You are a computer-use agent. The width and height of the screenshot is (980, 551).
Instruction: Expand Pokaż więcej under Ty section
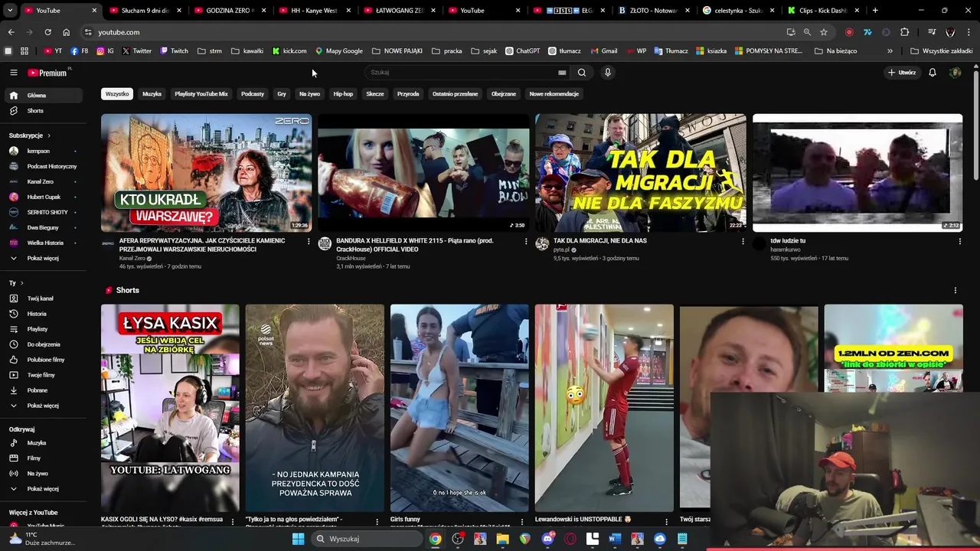click(42, 406)
